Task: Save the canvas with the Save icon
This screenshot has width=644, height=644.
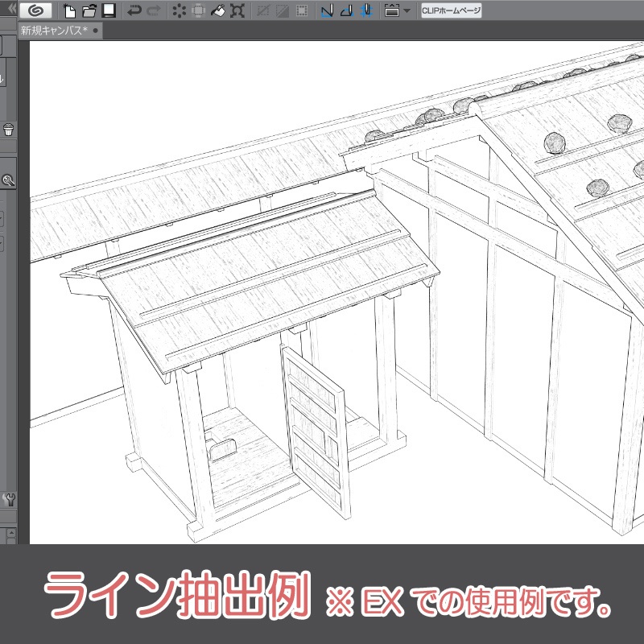Action: tap(107, 10)
